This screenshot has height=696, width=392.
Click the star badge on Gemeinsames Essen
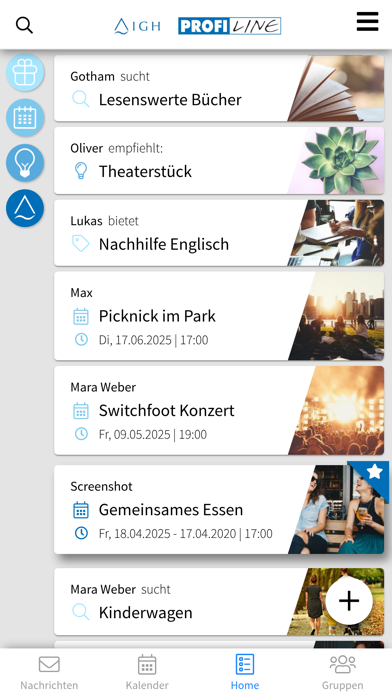374,472
